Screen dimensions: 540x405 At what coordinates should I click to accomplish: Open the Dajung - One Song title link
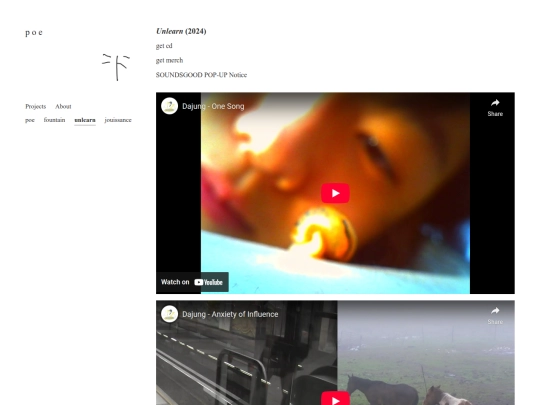coord(213,106)
